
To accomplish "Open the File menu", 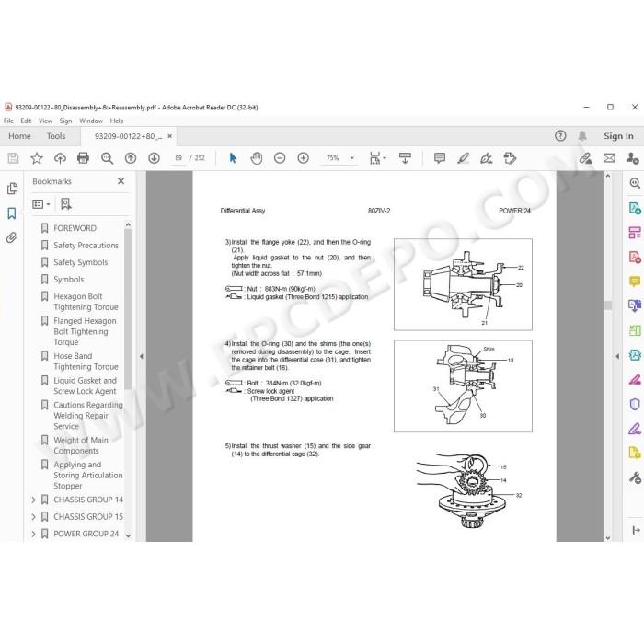I will (x=8, y=121).
